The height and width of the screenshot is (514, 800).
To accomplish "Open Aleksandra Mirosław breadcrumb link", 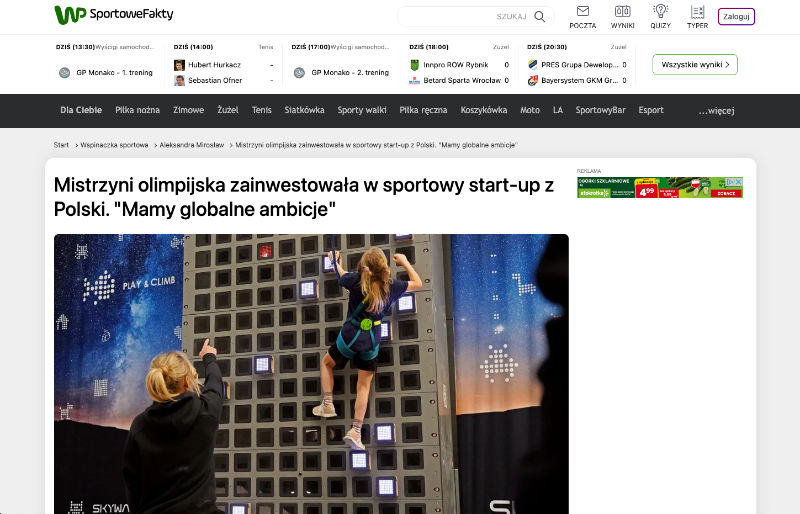I will coord(191,145).
